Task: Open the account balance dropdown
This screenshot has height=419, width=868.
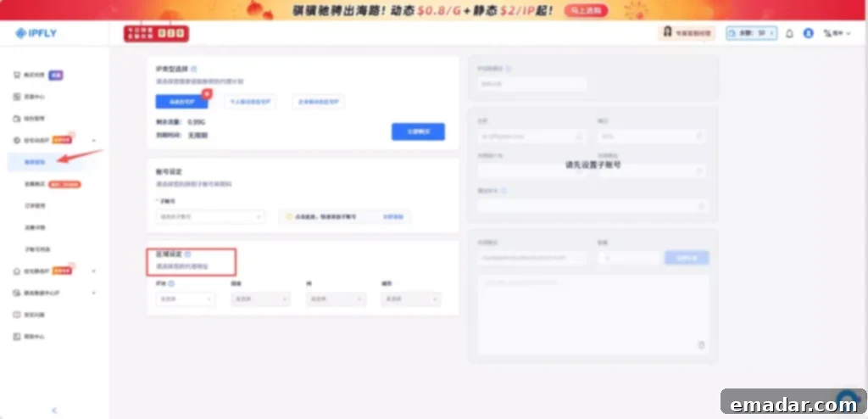Action: tap(752, 33)
